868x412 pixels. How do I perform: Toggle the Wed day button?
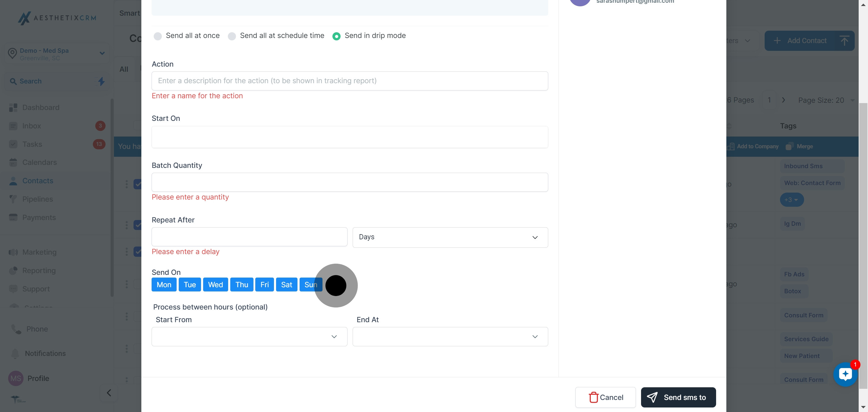[x=215, y=285]
